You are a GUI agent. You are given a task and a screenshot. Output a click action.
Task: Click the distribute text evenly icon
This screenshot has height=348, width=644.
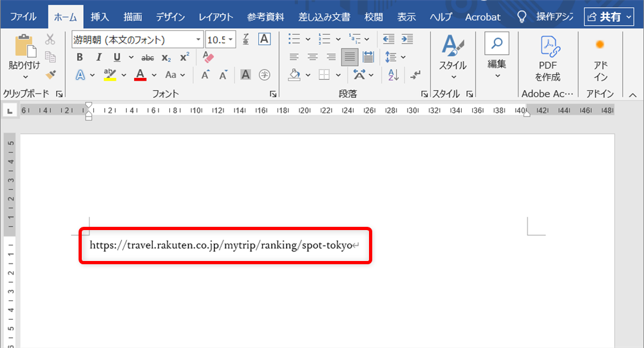(x=368, y=57)
